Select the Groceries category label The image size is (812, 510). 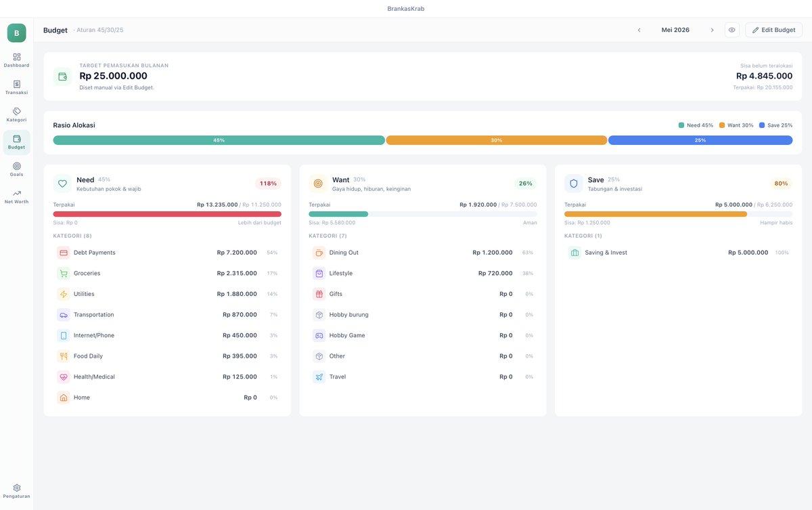(87, 274)
